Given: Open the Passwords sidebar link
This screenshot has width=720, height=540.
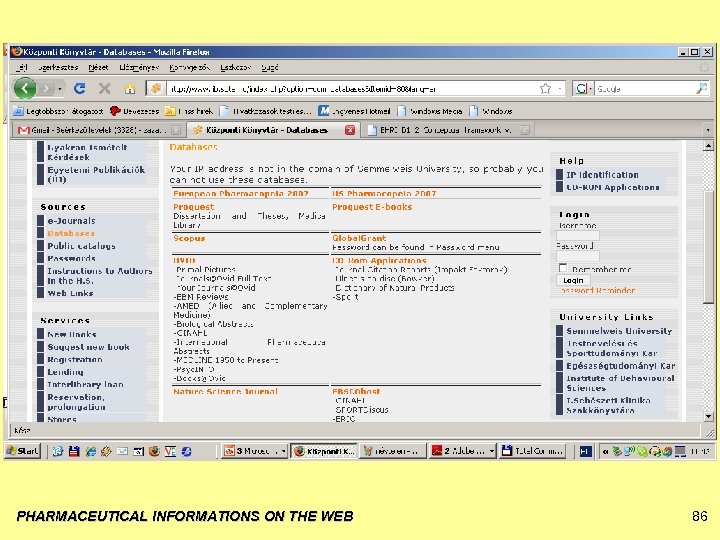Looking at the screenshot, I should click(71, 259).
